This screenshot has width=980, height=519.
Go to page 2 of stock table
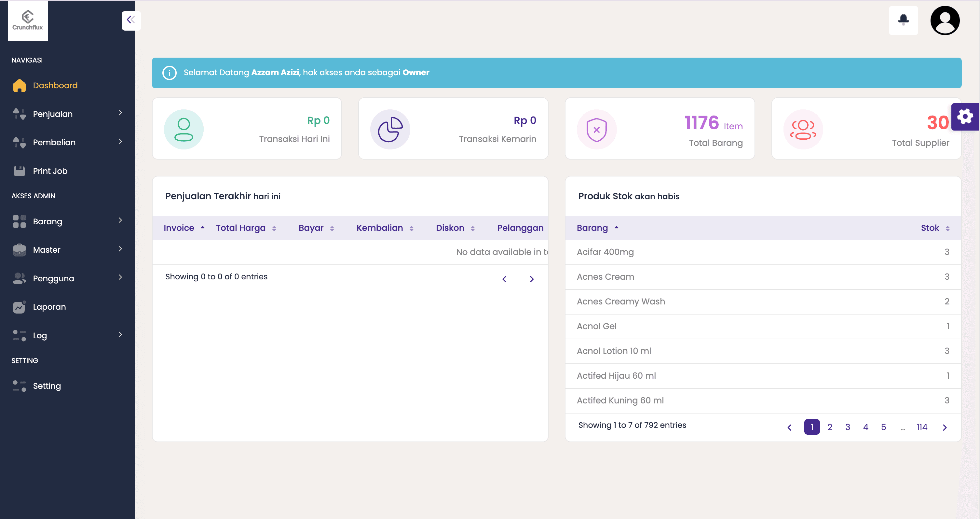tap(829, 427)
